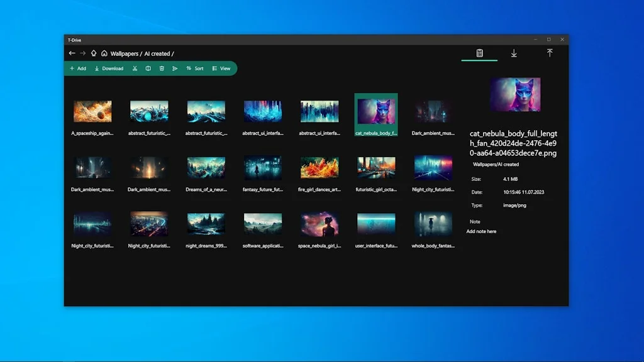The height and width of the screenshot is (362, 644).
Task: Click the Delete (trash) icon
Action: click(x=162, y=69)
